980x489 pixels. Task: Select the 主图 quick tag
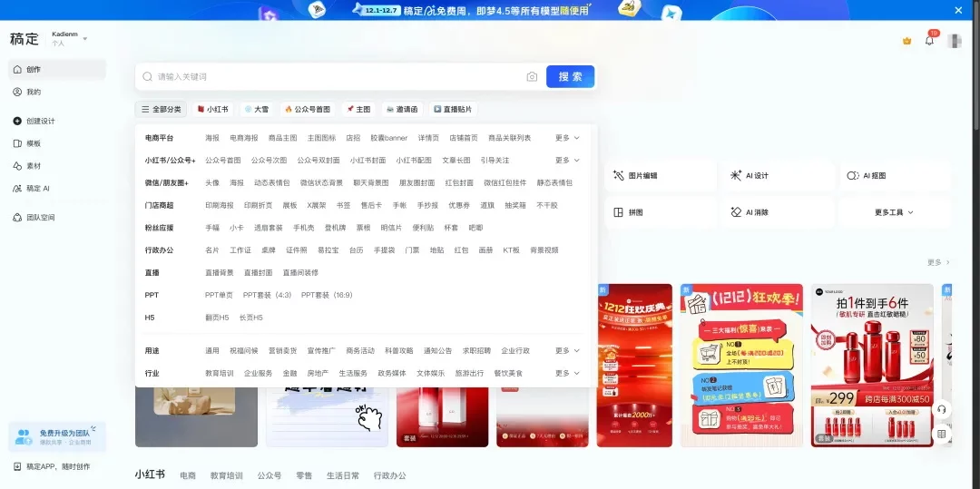pos(358,109)
